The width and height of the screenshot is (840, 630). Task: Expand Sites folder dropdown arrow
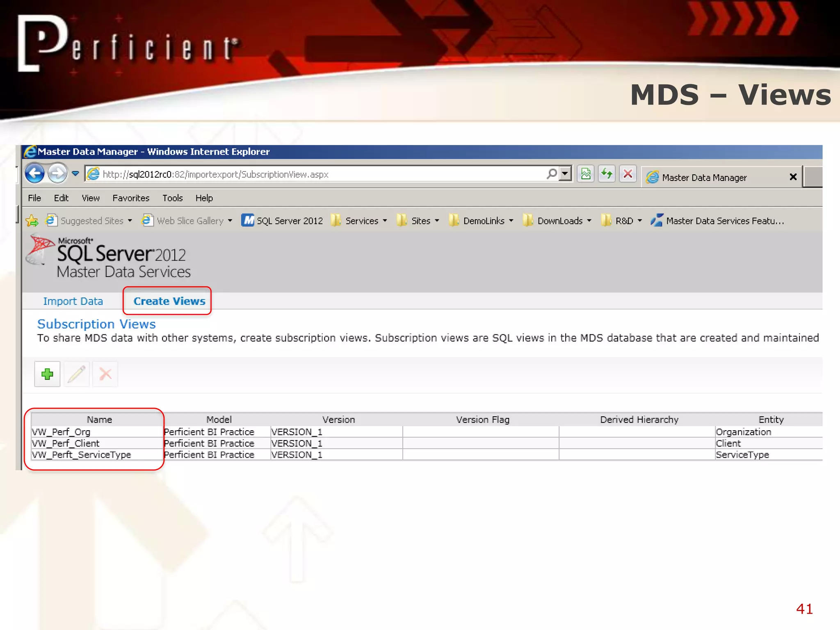(x=437, y=221)
